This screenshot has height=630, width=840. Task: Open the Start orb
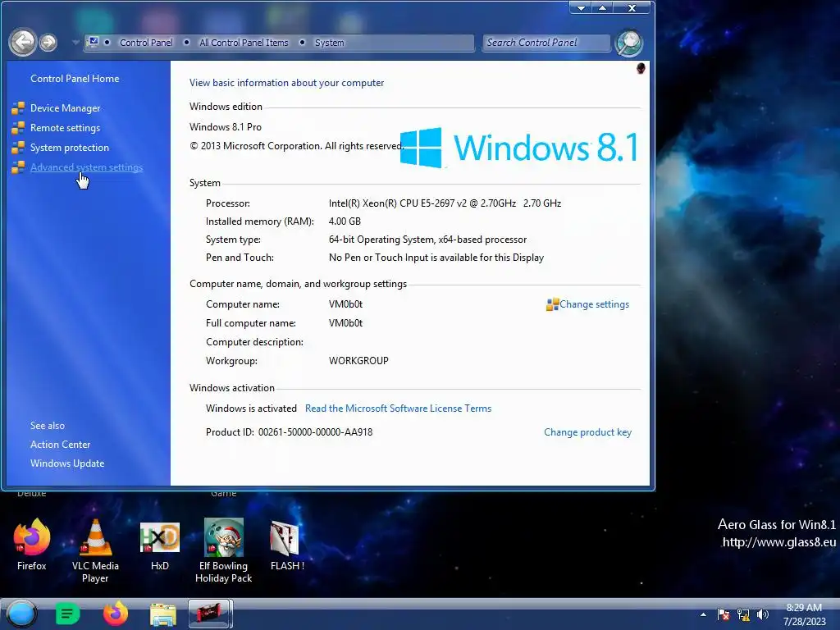pos(21,614)
